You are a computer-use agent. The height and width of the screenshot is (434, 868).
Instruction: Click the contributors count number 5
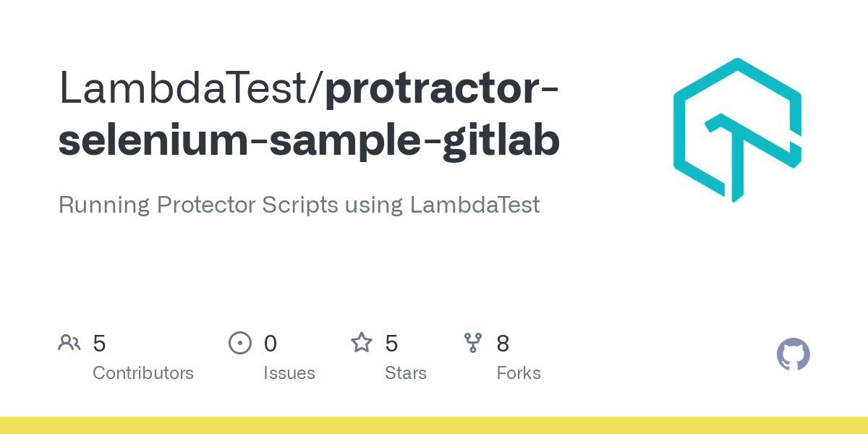pyautogui.click(x=99, y=344)
